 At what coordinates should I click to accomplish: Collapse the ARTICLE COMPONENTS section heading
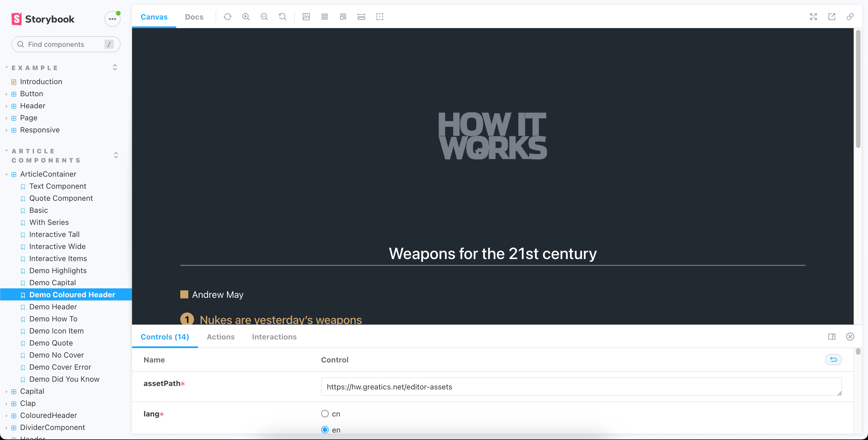pos(46,156)
